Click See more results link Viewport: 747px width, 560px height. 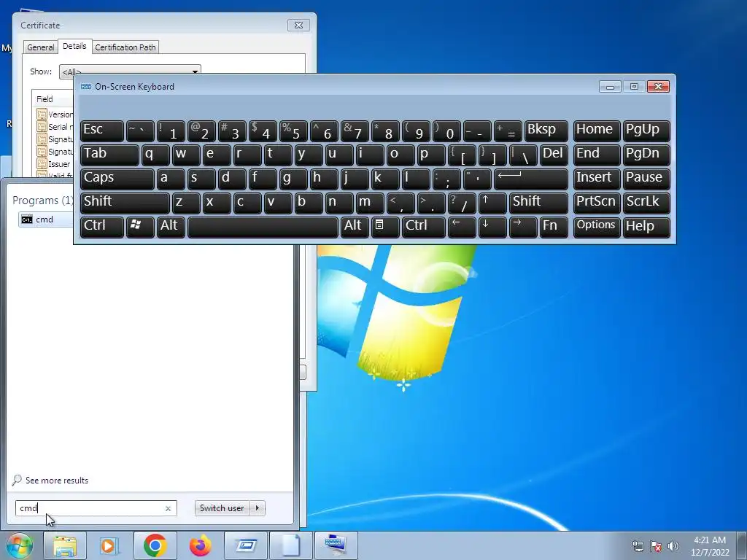coord(57,481)
